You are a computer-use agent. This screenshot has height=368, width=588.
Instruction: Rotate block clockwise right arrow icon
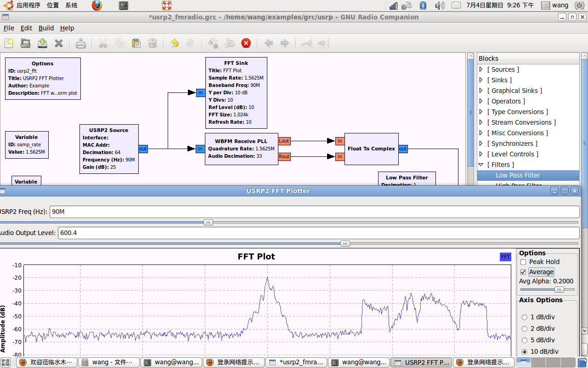click(285, 43)
